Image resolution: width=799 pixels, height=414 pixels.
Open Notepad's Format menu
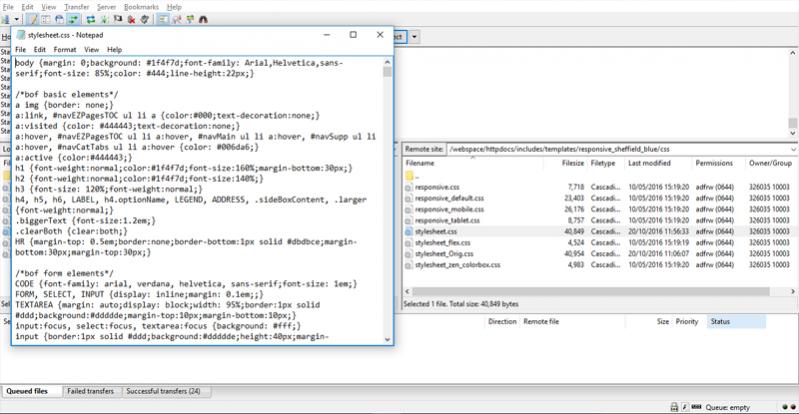(x=65, y=49)
